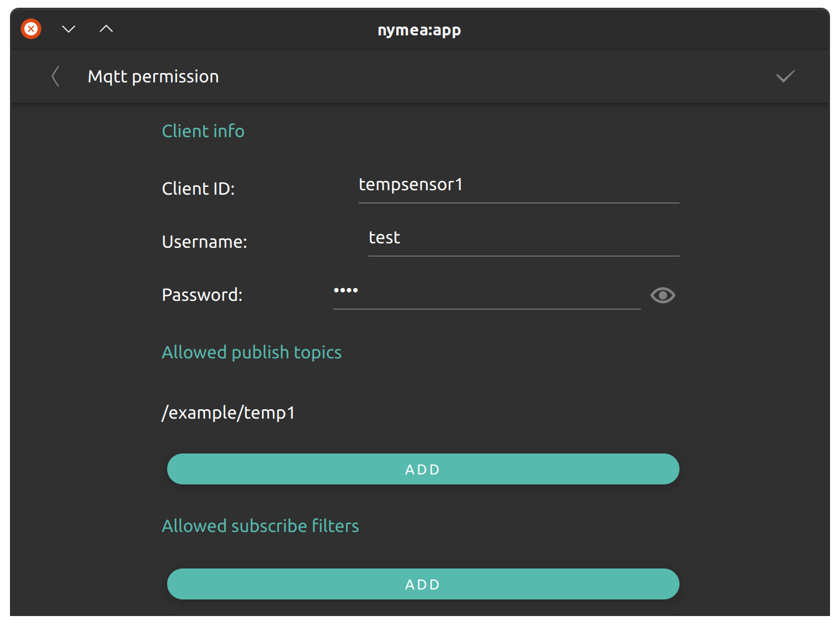Image resolution: width=840 pixels, height=626 pixels.
Task: Click the Client info section heading
Action: 203,131
